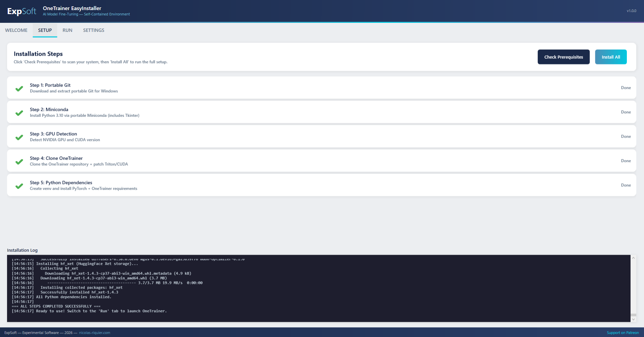This screenshot has height=337, width=644.
Task: Click the 'Installation Steps' heading
Action: click(38, 54)
